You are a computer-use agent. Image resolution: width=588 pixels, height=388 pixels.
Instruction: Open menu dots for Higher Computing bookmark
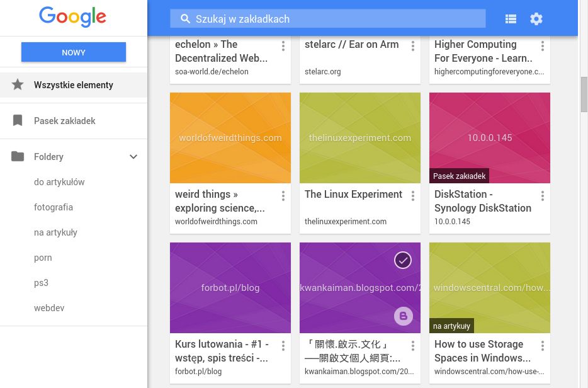pyautogui.click(x=543, y=46)
